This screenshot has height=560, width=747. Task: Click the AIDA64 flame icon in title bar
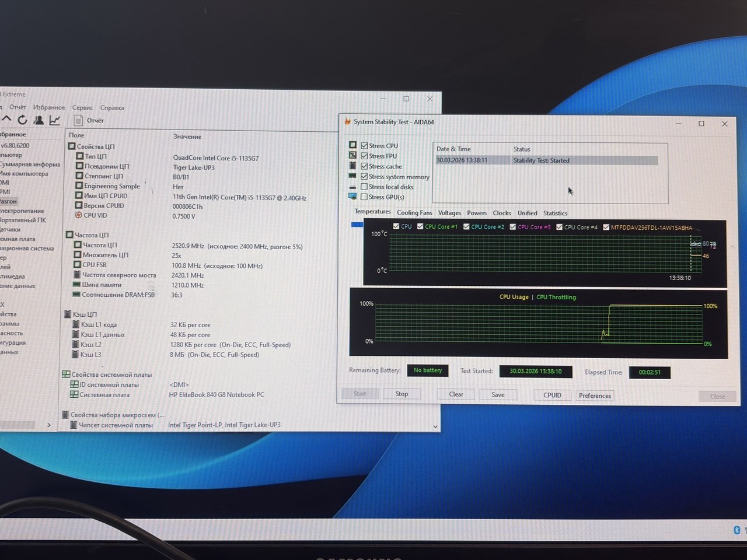(347, 122)
